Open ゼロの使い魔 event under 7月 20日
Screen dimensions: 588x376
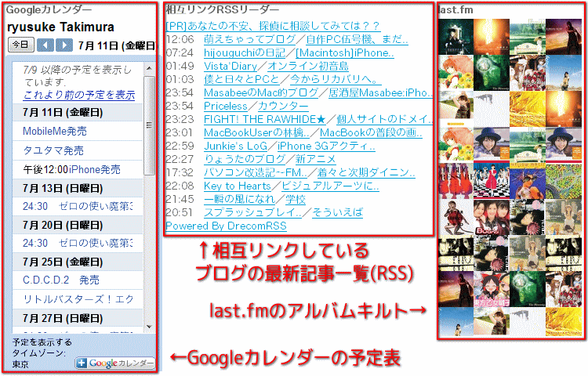tap(78, 243)
